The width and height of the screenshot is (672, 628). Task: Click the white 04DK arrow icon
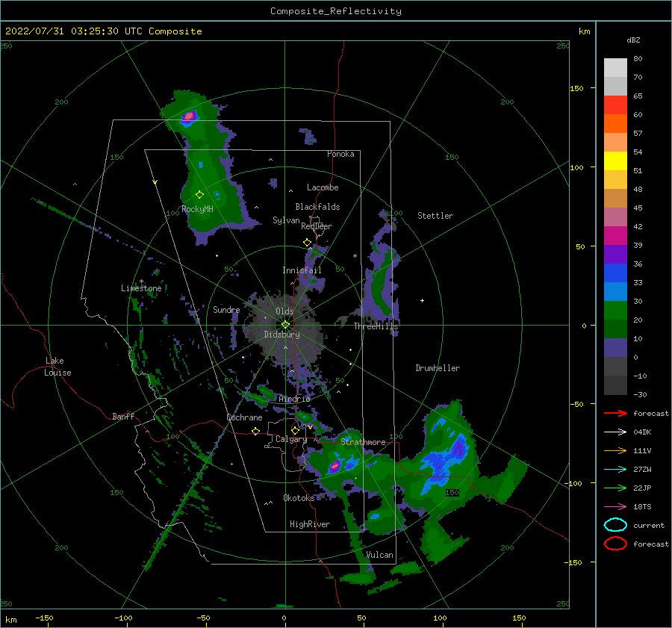(615, 432)
